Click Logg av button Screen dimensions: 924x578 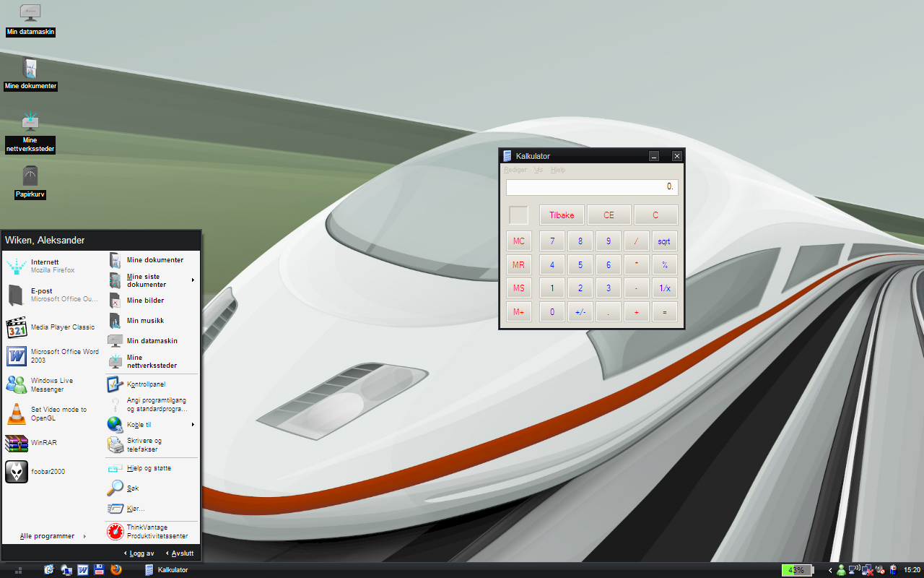click(x=139, y=553)
